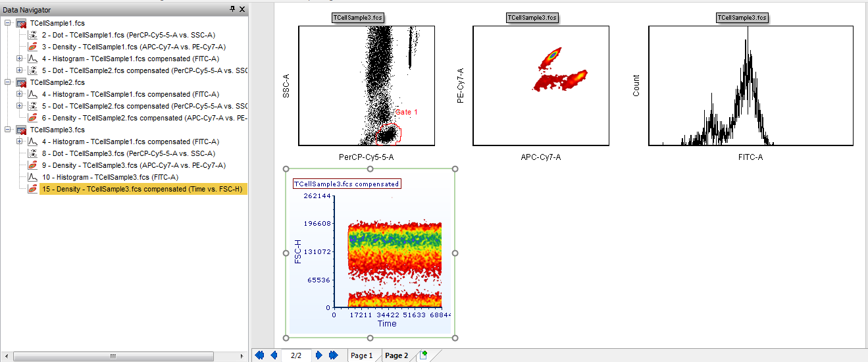Click the density plot icon for item 9
868x362 pixels.
[32, 166]
